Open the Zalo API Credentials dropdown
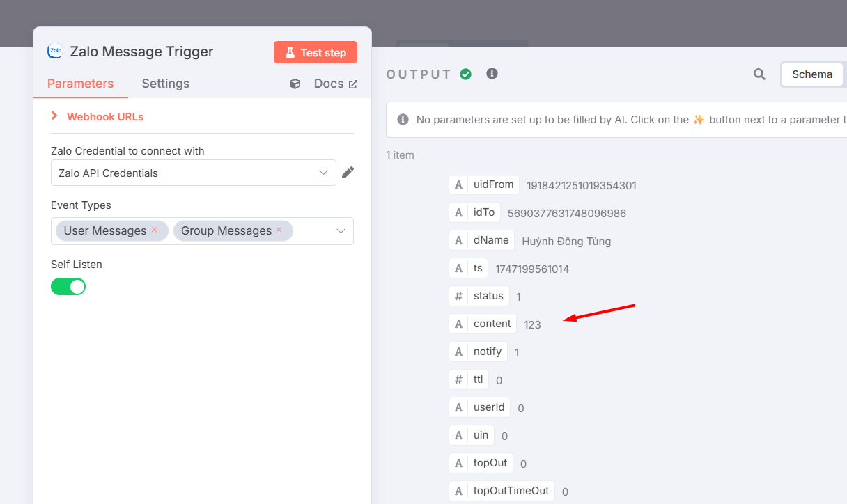The image size is (847, 504). [194, 173]
